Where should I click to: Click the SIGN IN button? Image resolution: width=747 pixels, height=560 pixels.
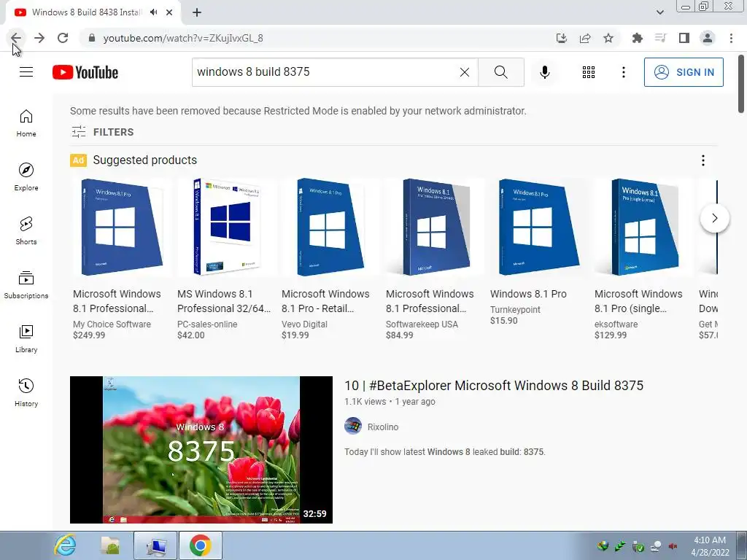pos(684,72)
